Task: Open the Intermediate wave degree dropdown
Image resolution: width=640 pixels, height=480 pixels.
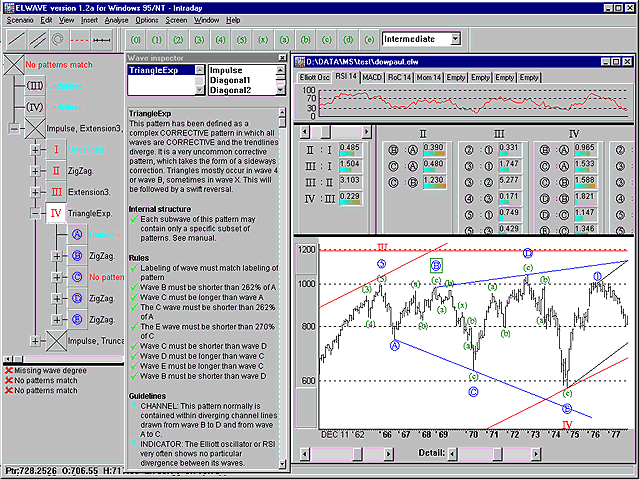Action: pos(455,39)
